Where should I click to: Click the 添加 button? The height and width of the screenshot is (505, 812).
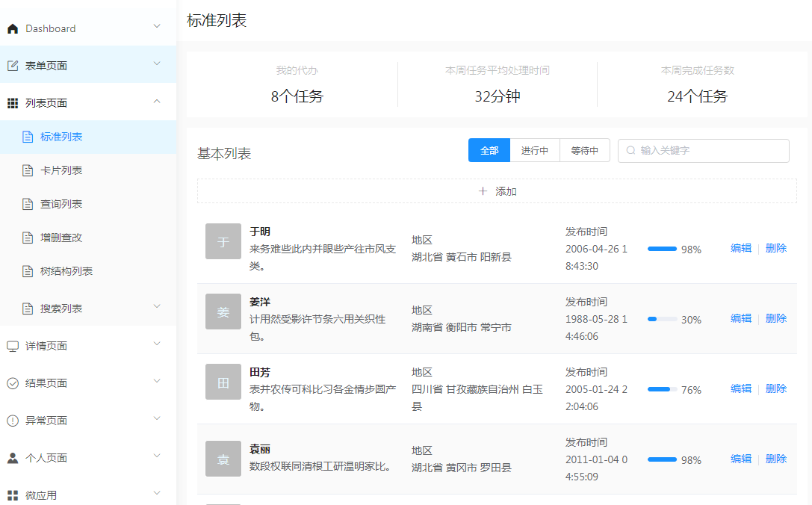pyautogui.click(x=497, y=191)
